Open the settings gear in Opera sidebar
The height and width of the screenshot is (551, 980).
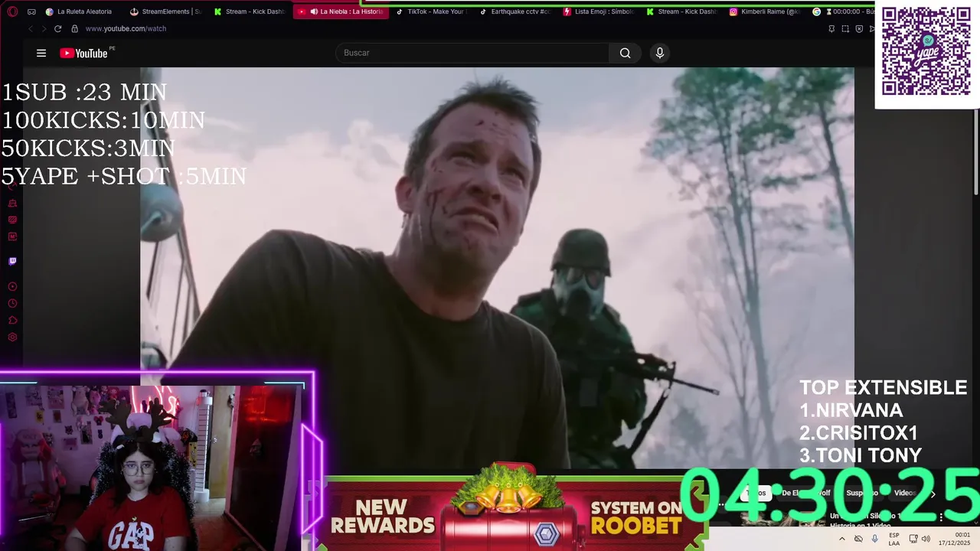12,337
